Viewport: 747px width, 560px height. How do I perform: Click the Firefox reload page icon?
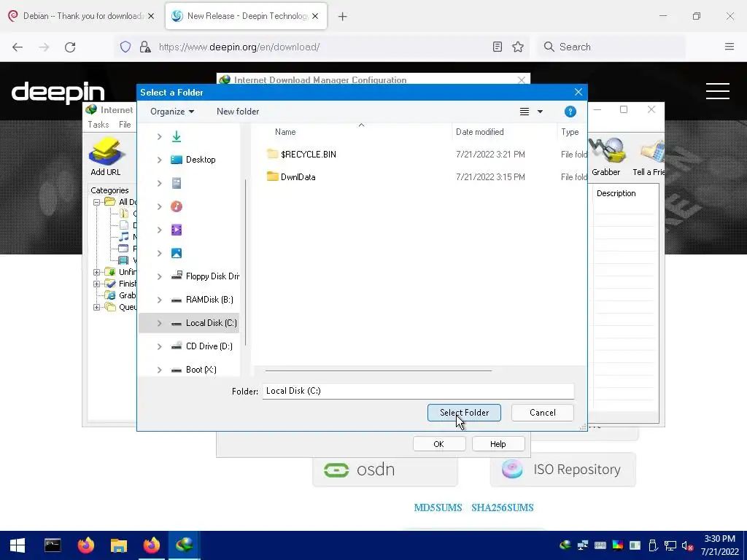[70, 47]
